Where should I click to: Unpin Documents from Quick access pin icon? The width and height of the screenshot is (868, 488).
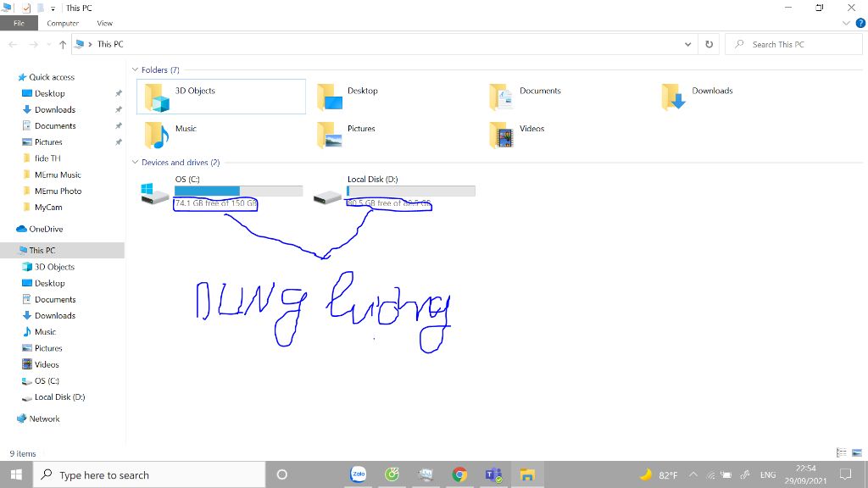coord(119,125)
